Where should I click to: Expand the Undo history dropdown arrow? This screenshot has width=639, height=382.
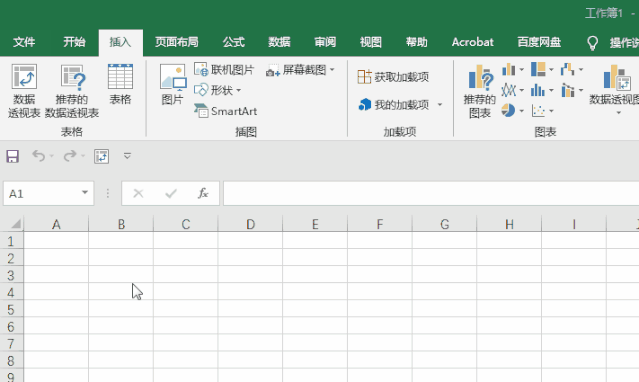(x=51, y=156)
